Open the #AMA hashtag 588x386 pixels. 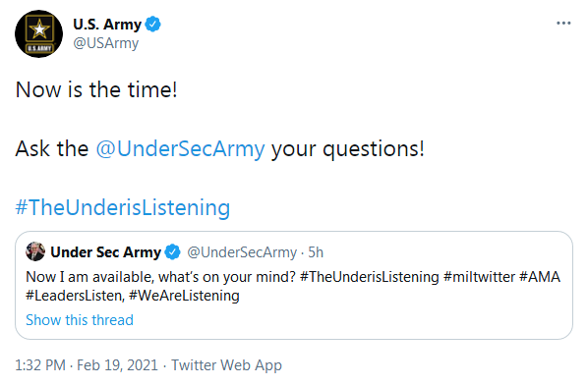tap(540, 277)
